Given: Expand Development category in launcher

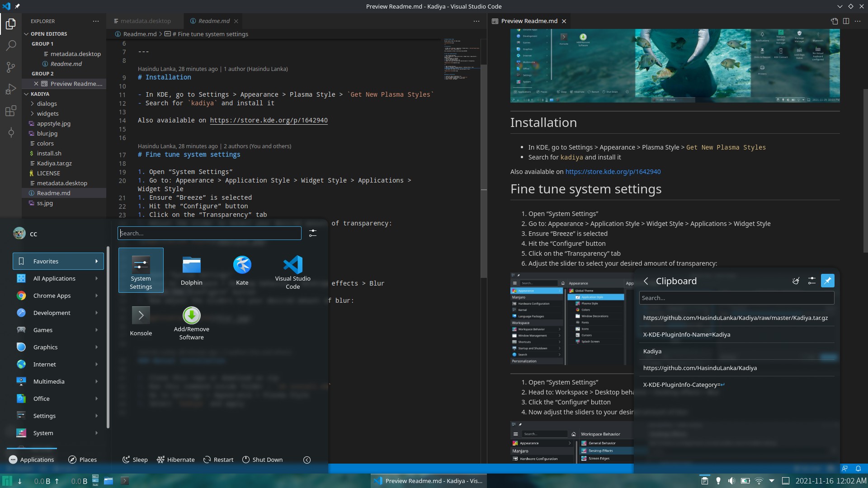Looking at the screenshot, I should pos(58,313).
